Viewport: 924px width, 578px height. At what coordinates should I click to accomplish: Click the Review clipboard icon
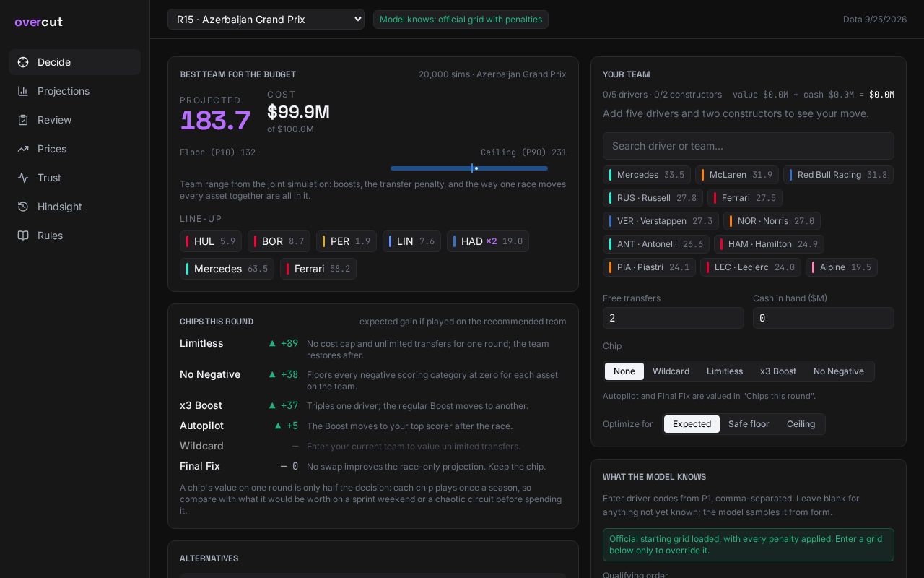point(23,120)
